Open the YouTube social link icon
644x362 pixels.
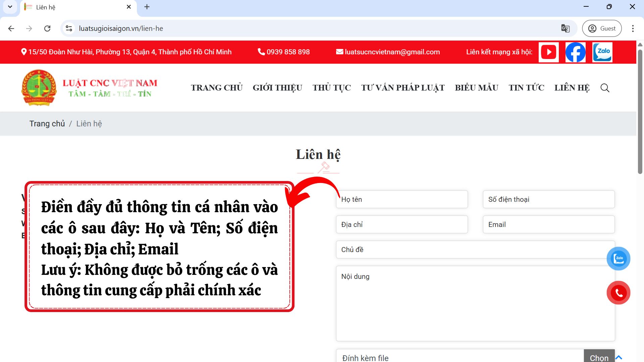click(x=548, y=52)
